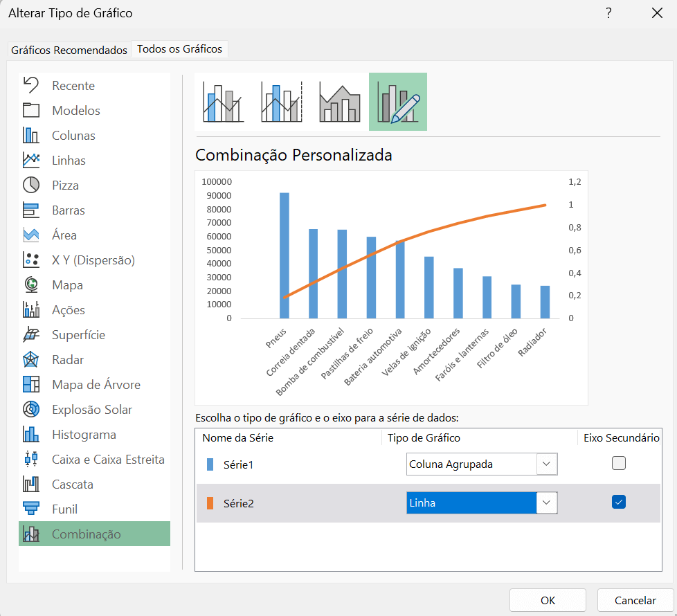Click the Combinação Personalizada heading
This screenshot has width=677, height=616.
coord(294,155)
